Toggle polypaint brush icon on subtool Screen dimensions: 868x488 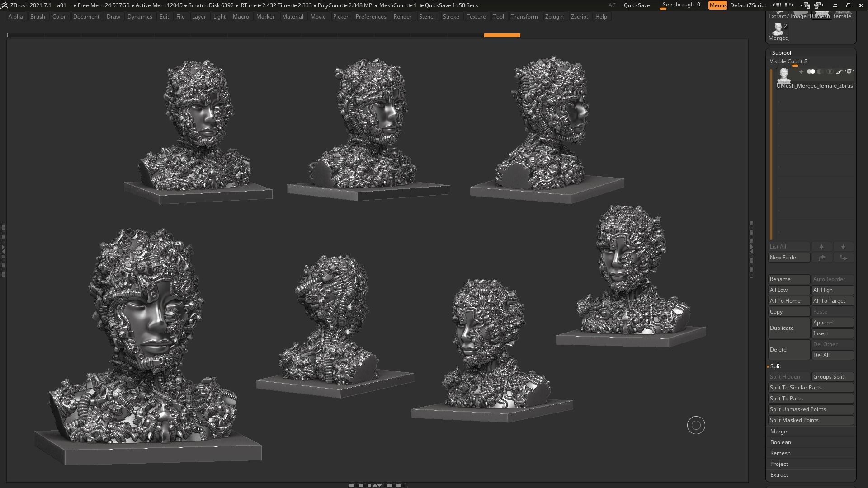tap(839, 71)
